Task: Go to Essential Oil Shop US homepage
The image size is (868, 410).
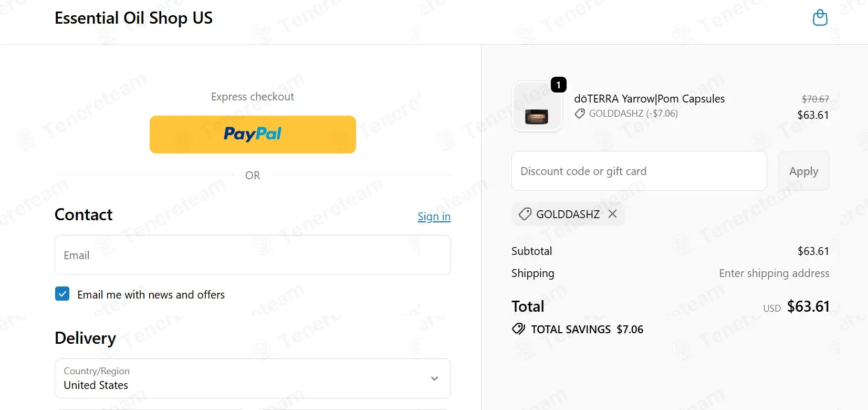Action: [x=133, y=18]
